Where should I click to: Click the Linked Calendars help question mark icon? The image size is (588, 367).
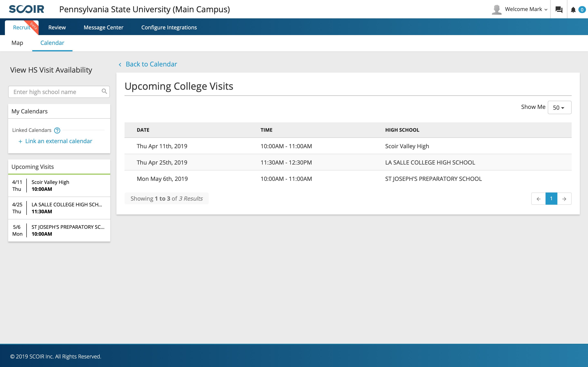57,130
